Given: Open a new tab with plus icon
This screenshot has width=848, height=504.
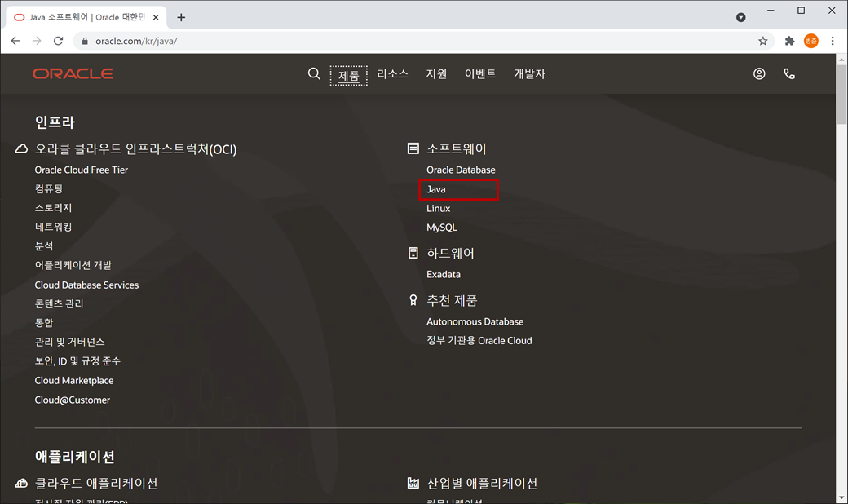Looking at the screenshot, I should click(181, 17).
